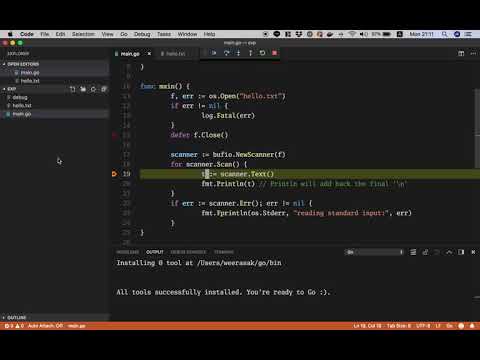Screen dimensions: 480x360
Task: Open the Go menu
Action: click(124, 34)
